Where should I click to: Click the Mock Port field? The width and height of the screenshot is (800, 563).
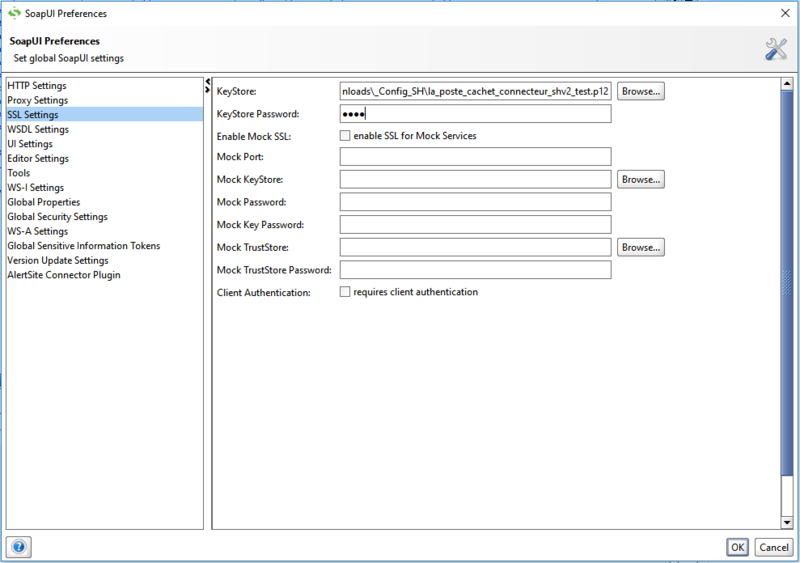pyautogui.click(x=476, y=157)
